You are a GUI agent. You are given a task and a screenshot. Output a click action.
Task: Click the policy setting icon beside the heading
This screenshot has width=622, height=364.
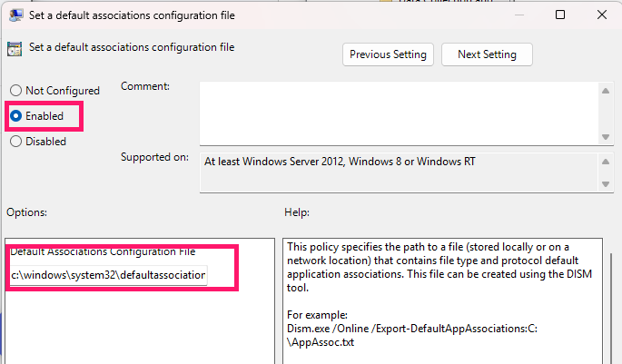(15, 49)
